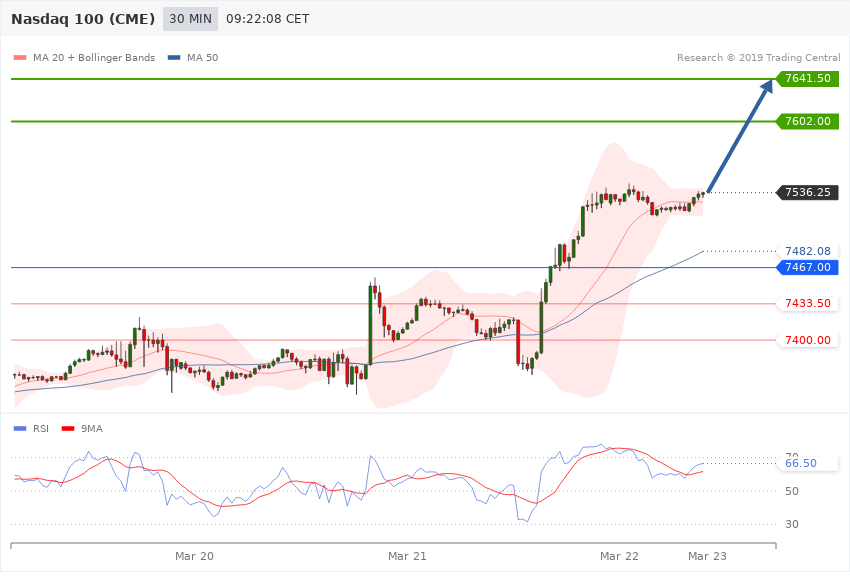
Task: Click the RSI legend label
Action: pyautogui.click(x=41, y=429)
